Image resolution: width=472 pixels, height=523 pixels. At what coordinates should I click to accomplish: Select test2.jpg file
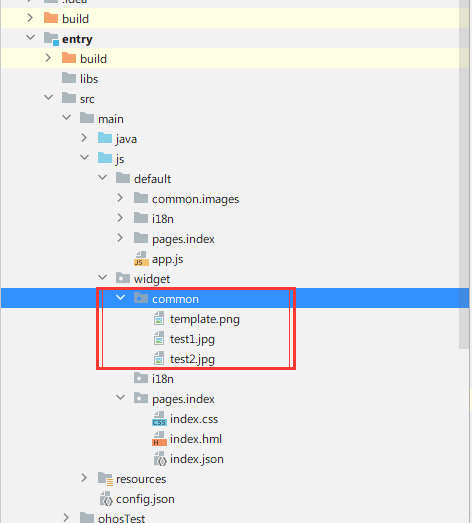(x=192, y=359)
